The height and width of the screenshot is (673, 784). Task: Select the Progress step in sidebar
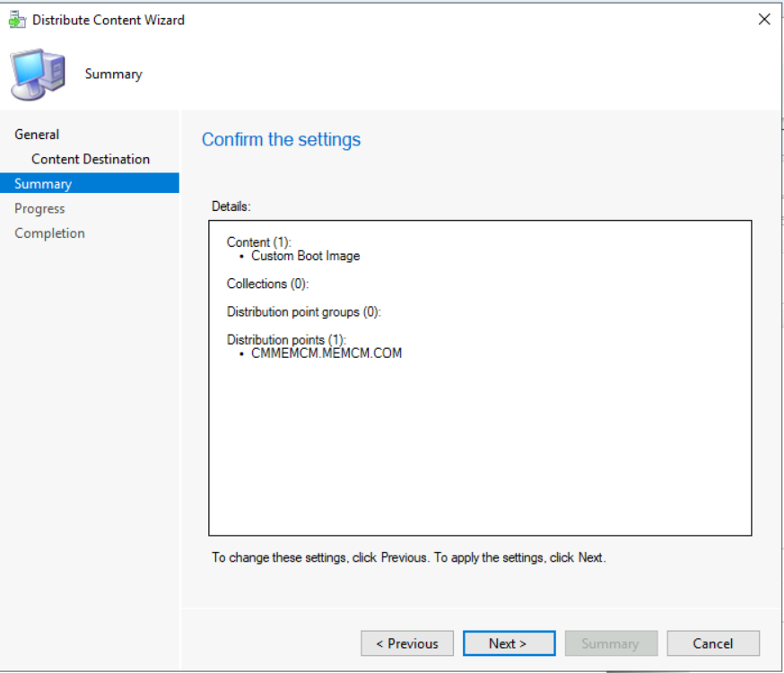[39, 208]
